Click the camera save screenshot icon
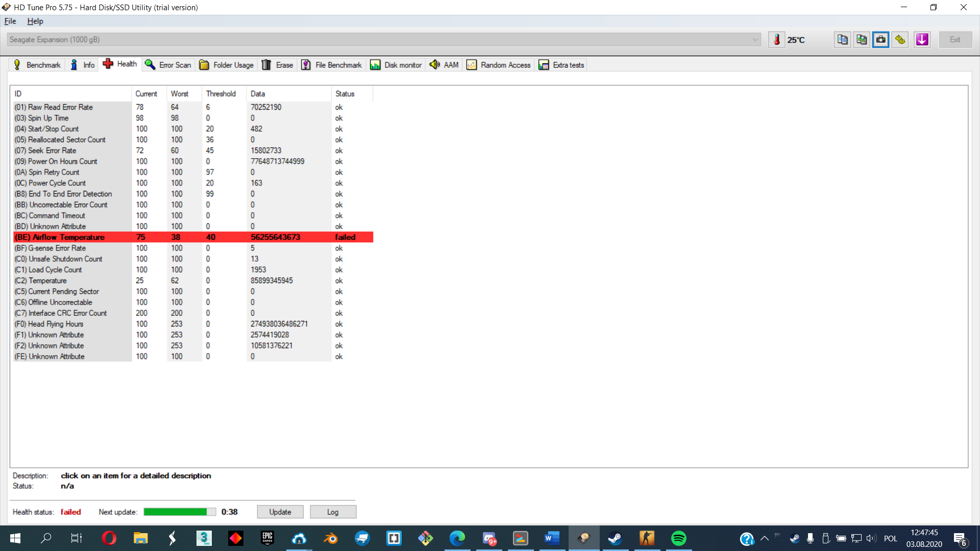 pyautogui.click(x=881, y=40)
